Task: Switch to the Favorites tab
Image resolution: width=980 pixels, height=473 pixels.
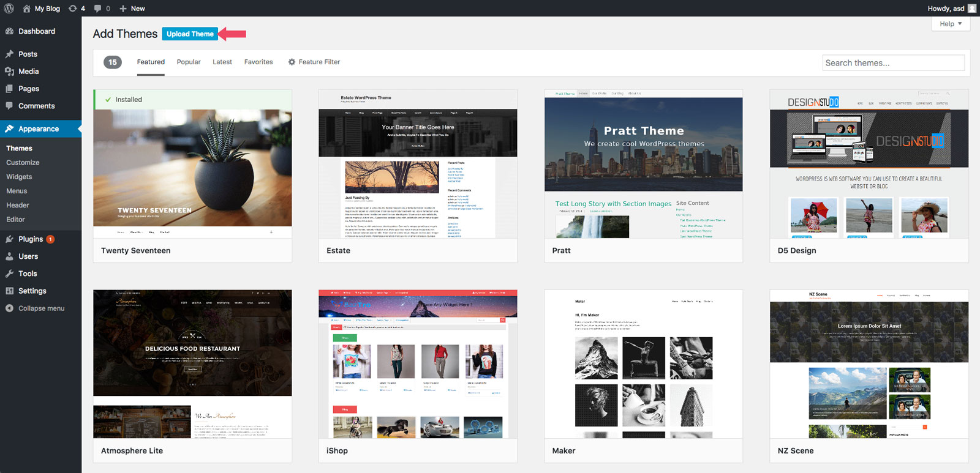Action: (x=258, y=62)
